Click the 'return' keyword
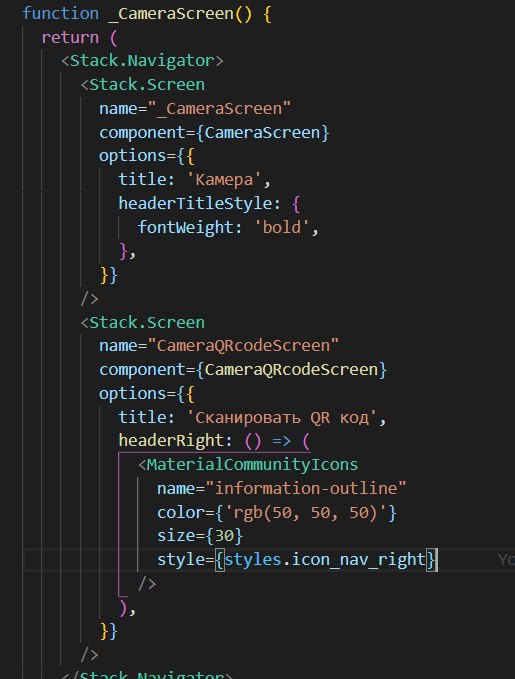 tap(70, 38)
